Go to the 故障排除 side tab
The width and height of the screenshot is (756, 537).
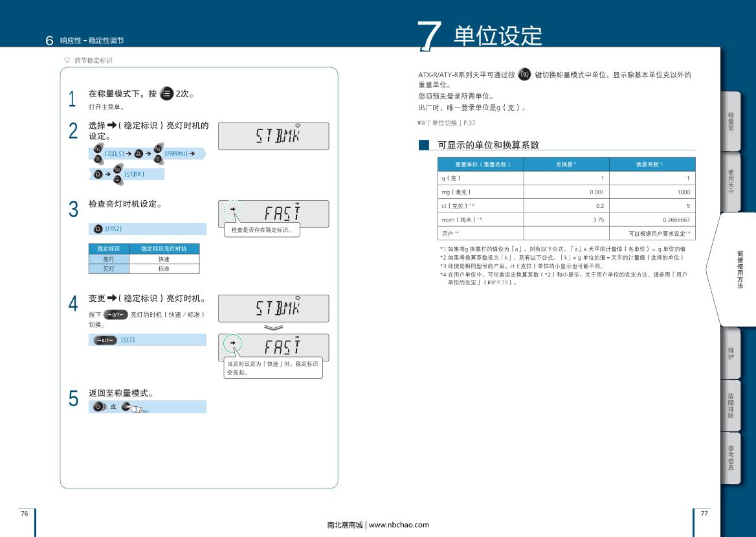coord(730,405)
